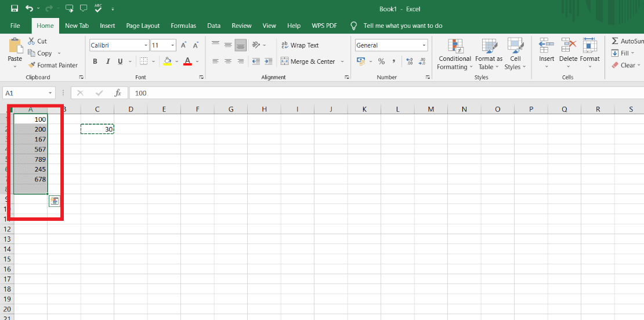Click the Format cells button
Viewport: 644px width, 320px height.
tap(590, 54)
